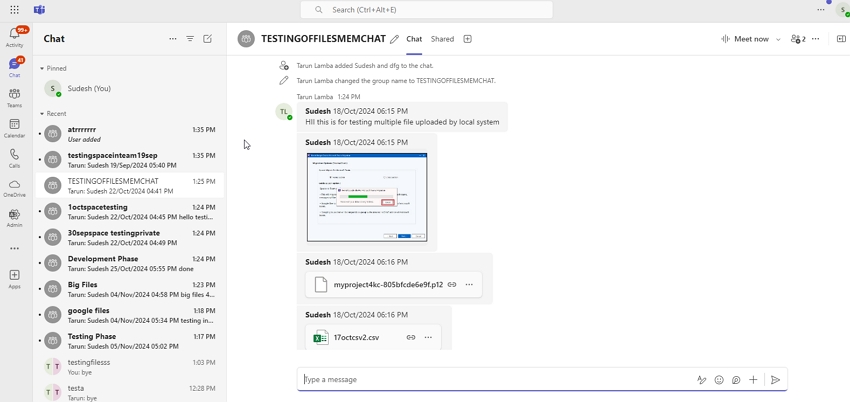The width and height of the screenshot is (850, 402).
Task: Open the emoji picker
Action: (719, 380)
